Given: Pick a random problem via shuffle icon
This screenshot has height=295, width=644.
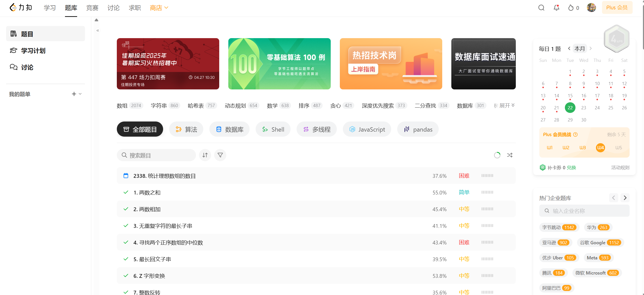Looking at the screenshot, I should pyautogui.click(x=510, y=155).
